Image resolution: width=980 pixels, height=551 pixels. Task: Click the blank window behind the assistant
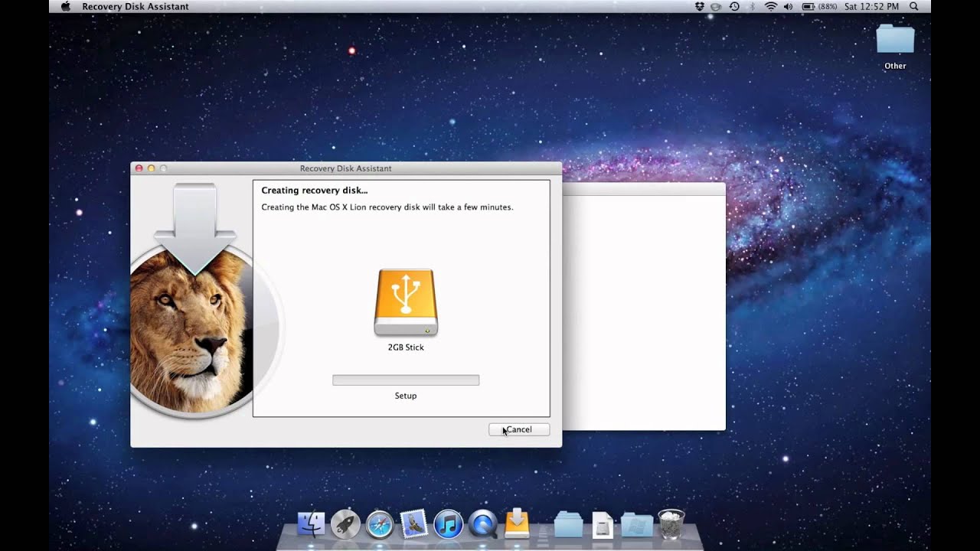644,306
